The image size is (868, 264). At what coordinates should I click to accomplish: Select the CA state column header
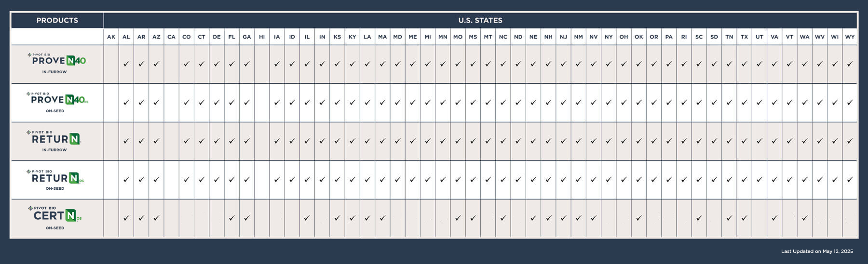(x=171, y=37)
